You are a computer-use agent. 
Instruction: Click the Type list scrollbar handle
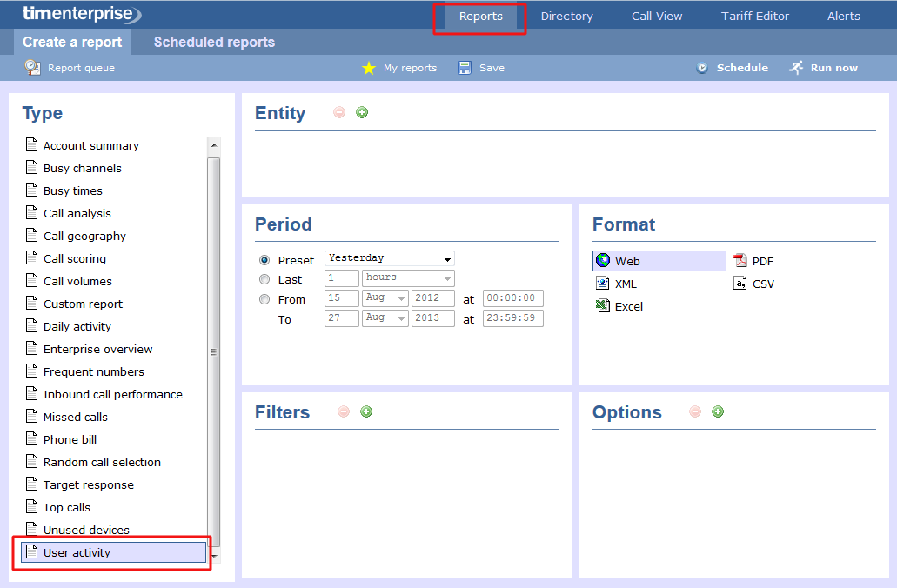click(213, 351)
